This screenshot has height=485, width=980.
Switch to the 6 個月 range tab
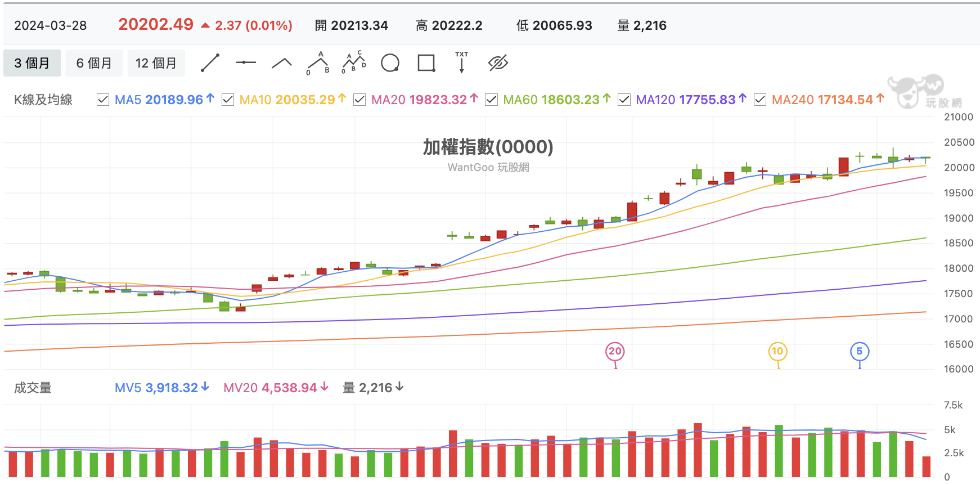tap(94, 63)
